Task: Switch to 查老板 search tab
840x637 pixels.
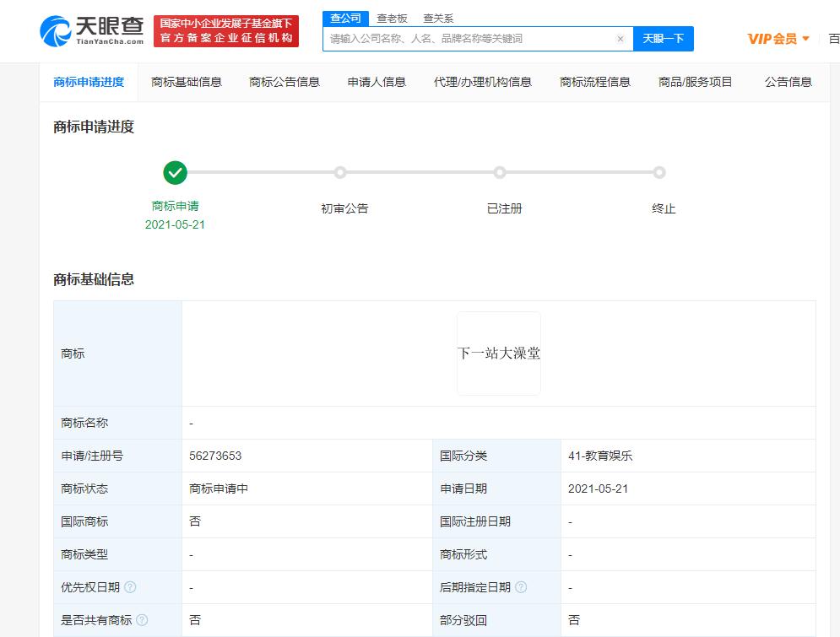Action: (x=392, y=18)
